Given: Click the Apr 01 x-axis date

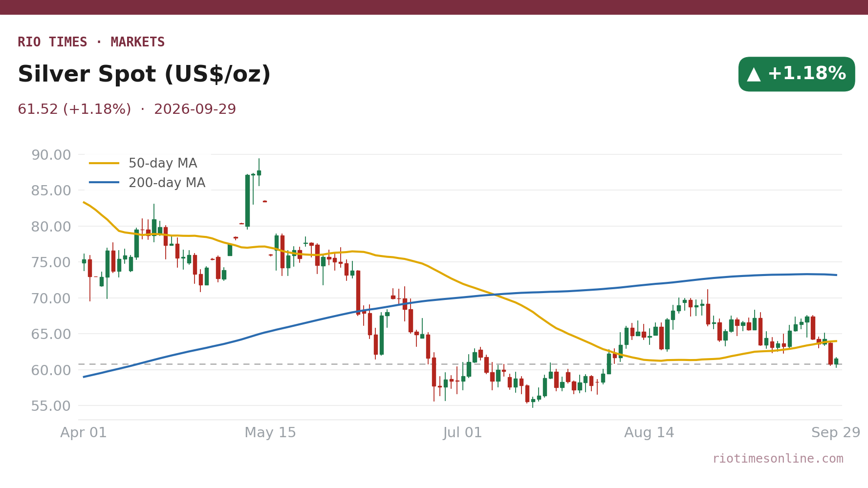Looking at the screenshot, I should (84, 433).
